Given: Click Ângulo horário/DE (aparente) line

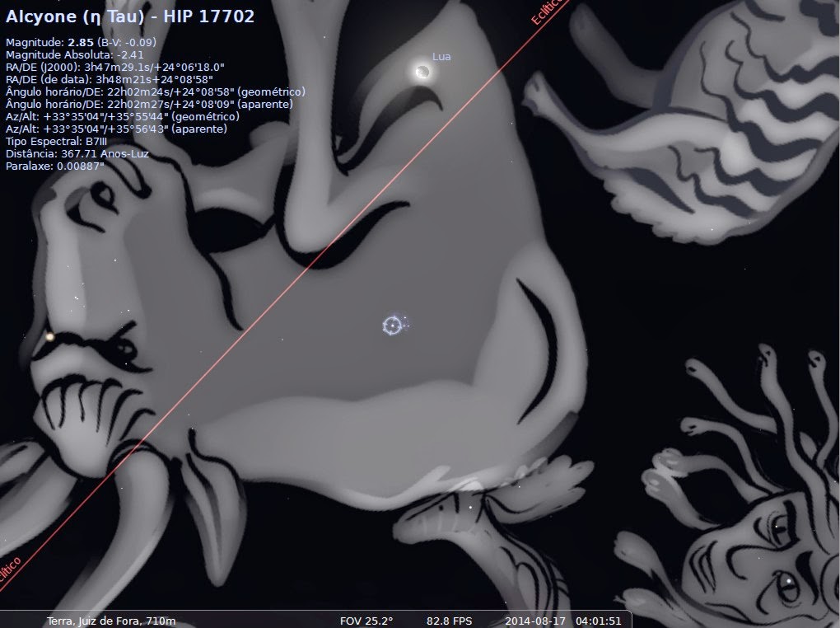Looking at the screenshot, I should pos(149,104).
